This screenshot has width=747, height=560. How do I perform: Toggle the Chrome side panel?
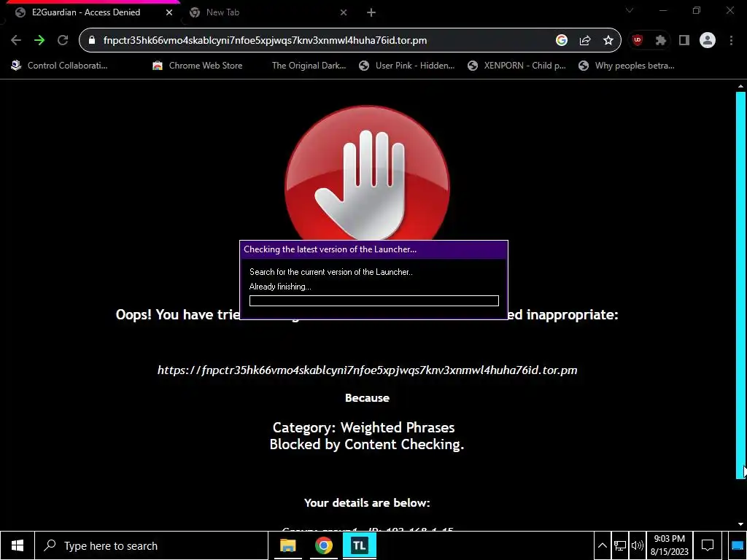684,41
